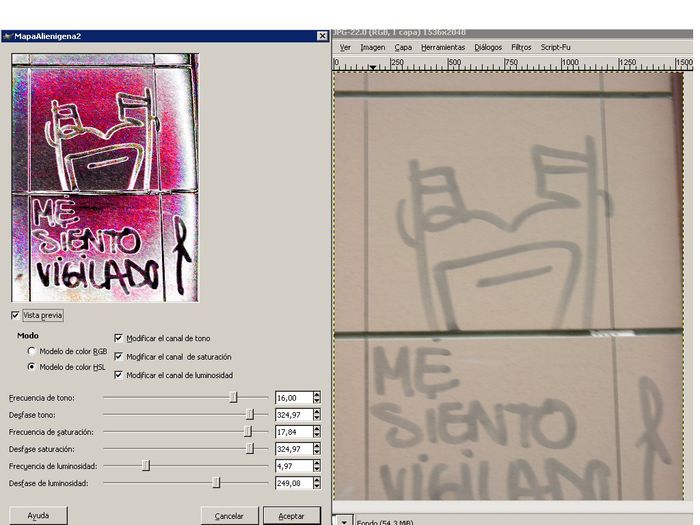Select Modelo de color RGB
This screenshot has height=525, width=700.
pos(31,351)
